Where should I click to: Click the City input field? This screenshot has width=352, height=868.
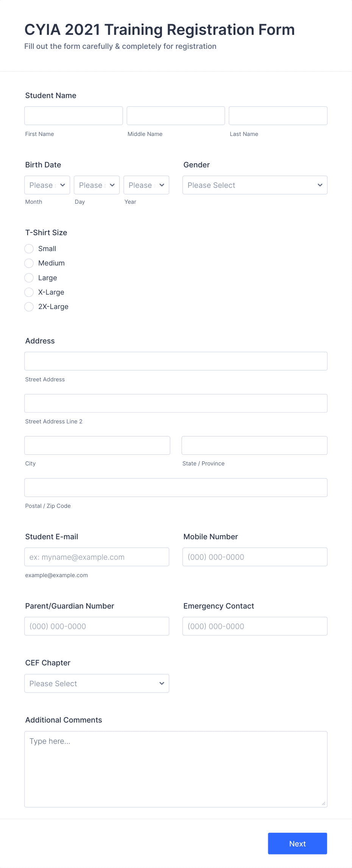pyautogui.click(x=97, y=445)
